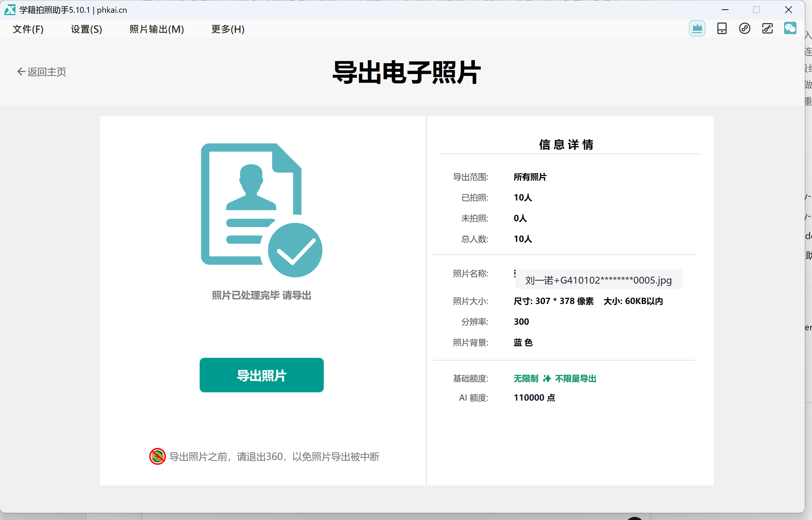Click the 照片背景: label

470,342
